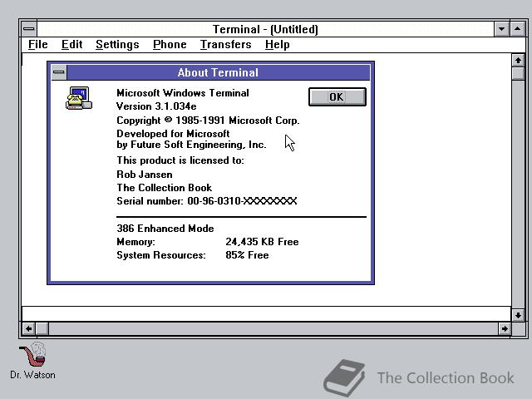This screenshot has width=532, height=399.
Task: Click the About Terminal title bar
Action: click(x=218, y=72)
